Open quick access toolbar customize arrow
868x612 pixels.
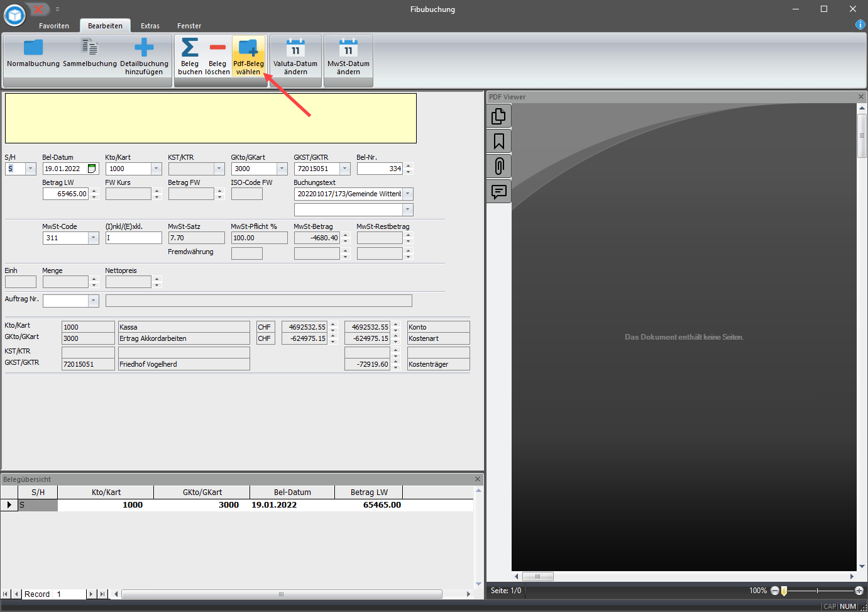[x=57, y=9]
